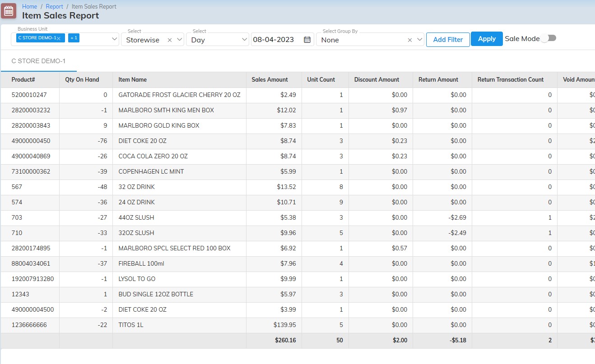Image resolution: width=595 pixels, height=364 pixels.
Task: Click the Qty On Hand value -76
Action: (102, 141)
